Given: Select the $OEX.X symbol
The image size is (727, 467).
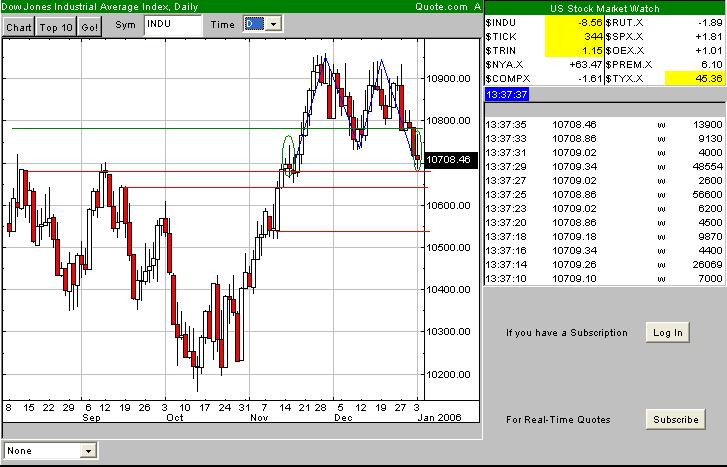Looking at the screenshot, I should pyautogui.click(x=625, y=51).
